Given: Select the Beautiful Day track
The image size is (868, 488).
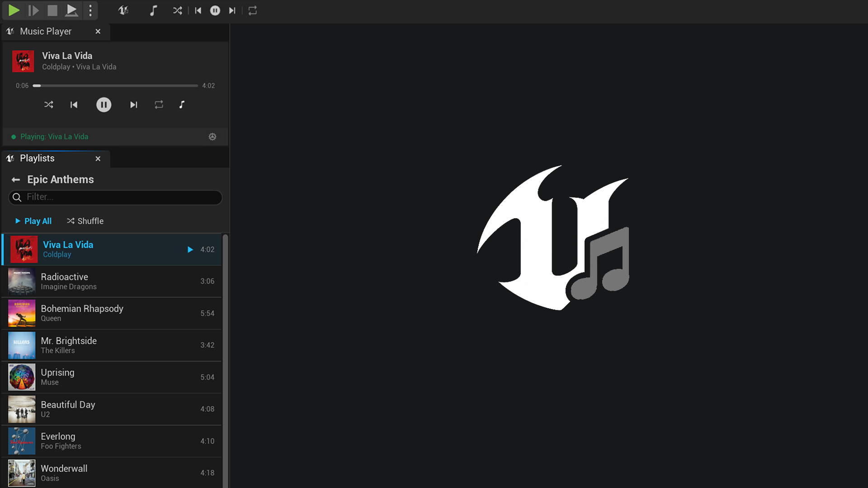Looking at the screenshot, I should (112, 409).
